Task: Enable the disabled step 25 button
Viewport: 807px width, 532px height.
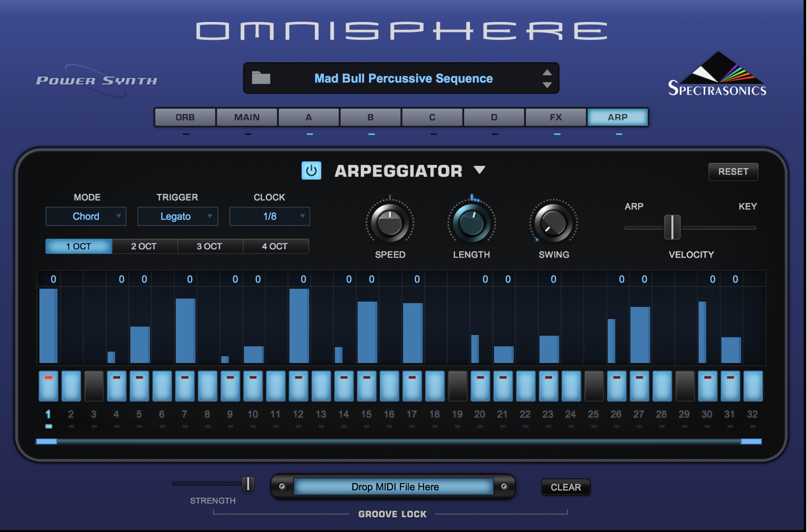Action: 594,386
